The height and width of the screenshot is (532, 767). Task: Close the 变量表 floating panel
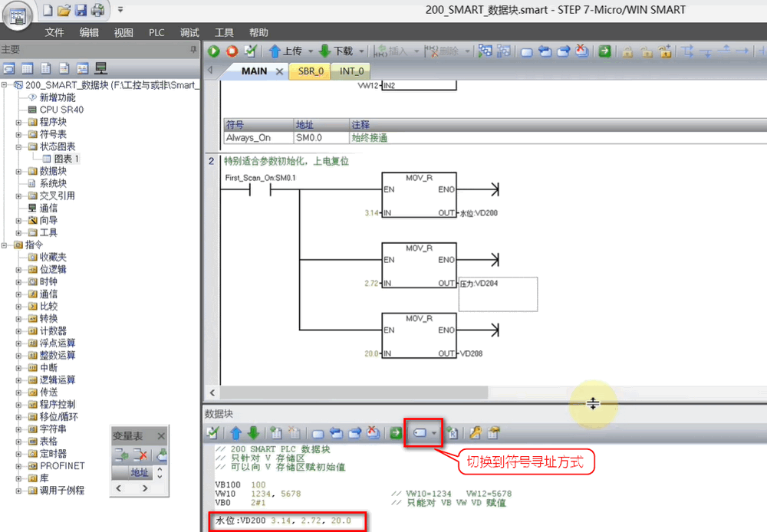(162, 435)
